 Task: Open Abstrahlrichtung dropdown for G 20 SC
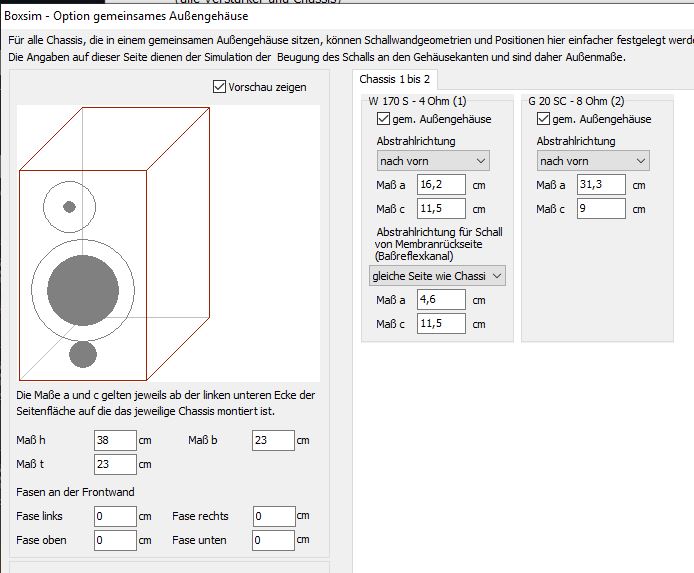(x=593, y=161)
